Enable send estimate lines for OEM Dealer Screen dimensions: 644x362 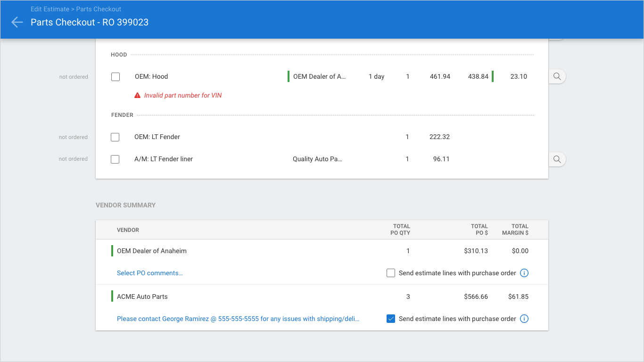point(391,273)
